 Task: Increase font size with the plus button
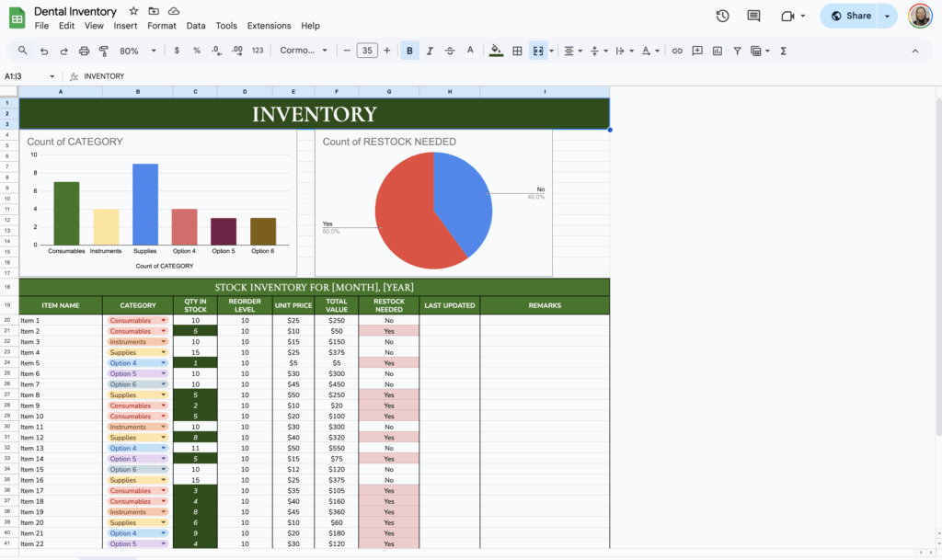[x=386, y=51]
